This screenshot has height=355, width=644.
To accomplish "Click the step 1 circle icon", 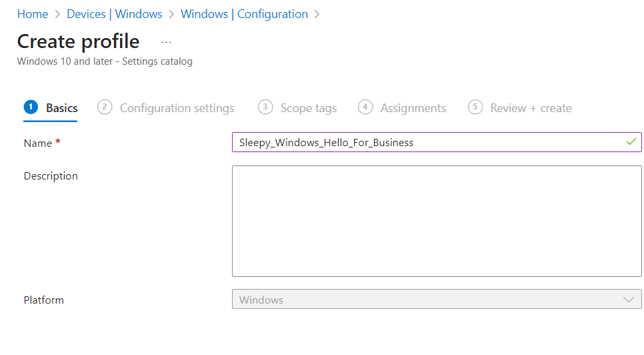I will pos(31,107).
